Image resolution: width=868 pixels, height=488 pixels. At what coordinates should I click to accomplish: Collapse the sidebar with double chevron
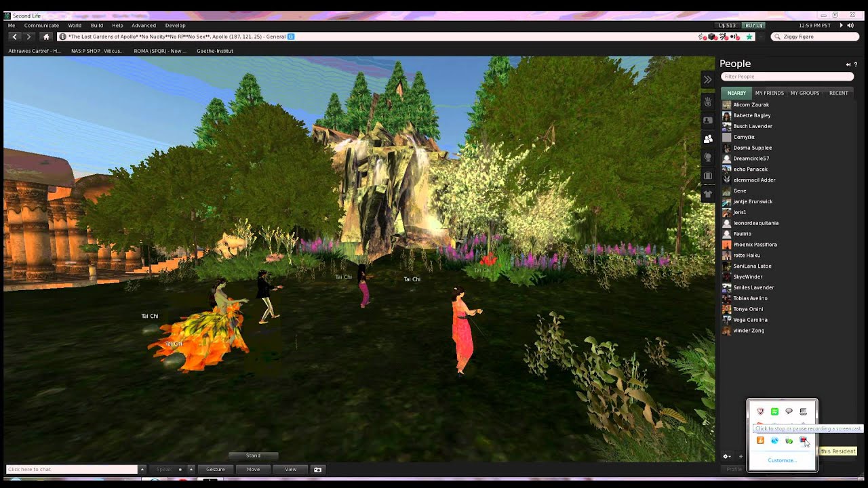[707, 79]
